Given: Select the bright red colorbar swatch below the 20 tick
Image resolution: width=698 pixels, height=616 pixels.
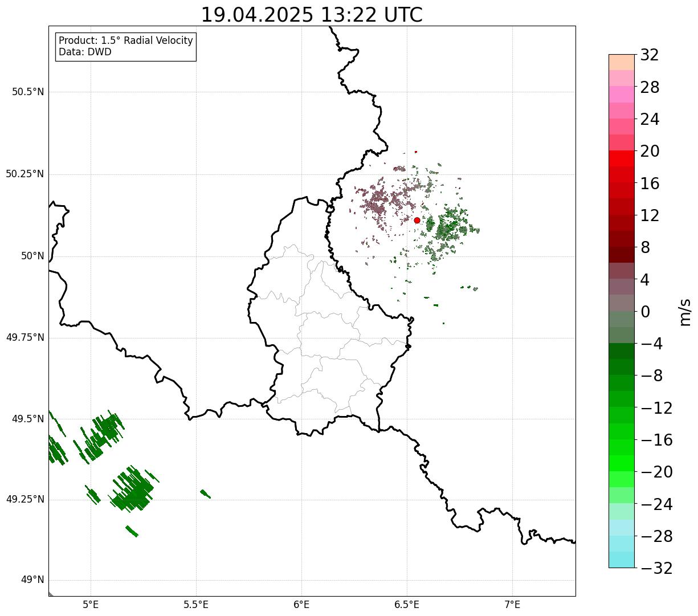Looking at the screenshot, I should tap(622, 158).
